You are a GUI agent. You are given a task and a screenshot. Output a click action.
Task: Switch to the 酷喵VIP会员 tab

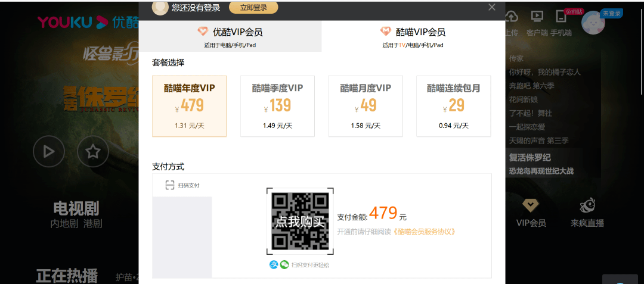(413, 36)
